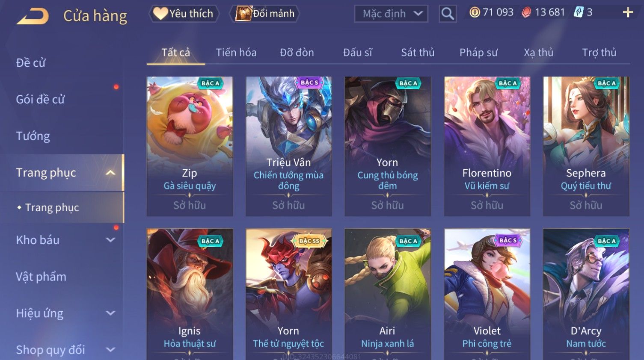Viewport: 644px width, 360px height.
Task: Click the red ruby balance icon
Action: 526,12
